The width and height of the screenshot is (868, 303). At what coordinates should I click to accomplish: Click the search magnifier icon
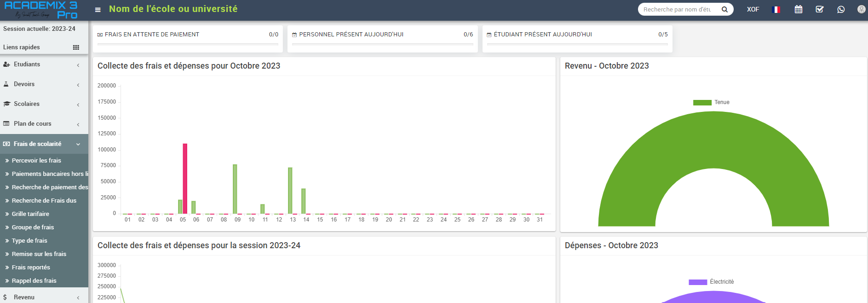(x=724, y=9)
